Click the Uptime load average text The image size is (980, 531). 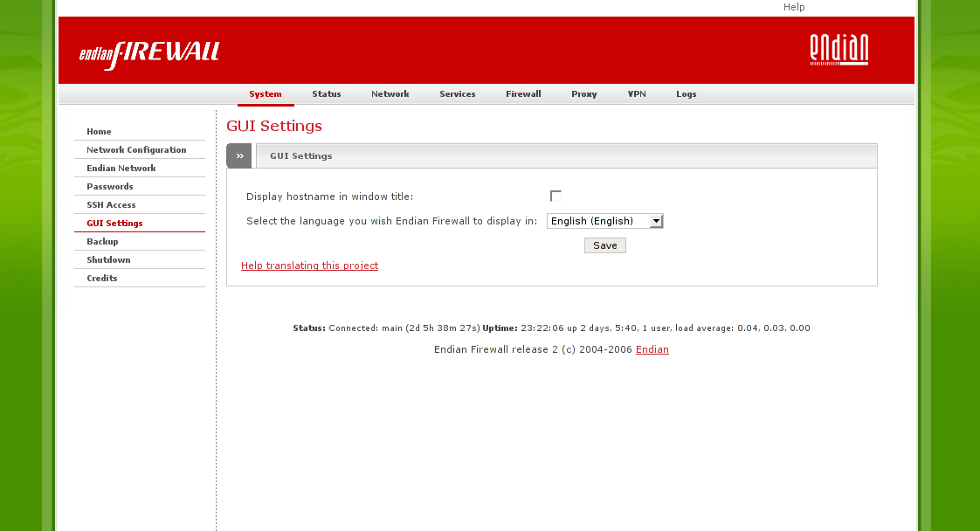[x=646, y=328]
